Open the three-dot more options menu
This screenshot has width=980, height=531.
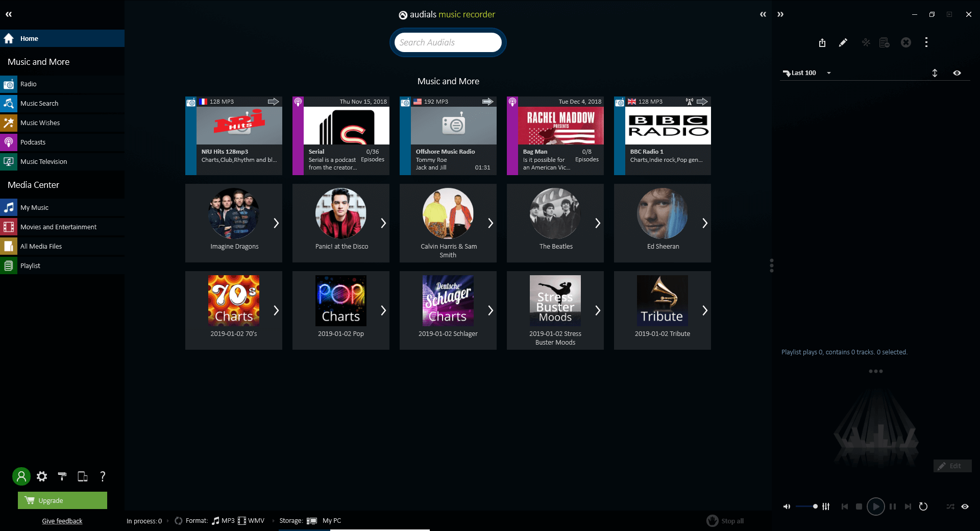926,42
